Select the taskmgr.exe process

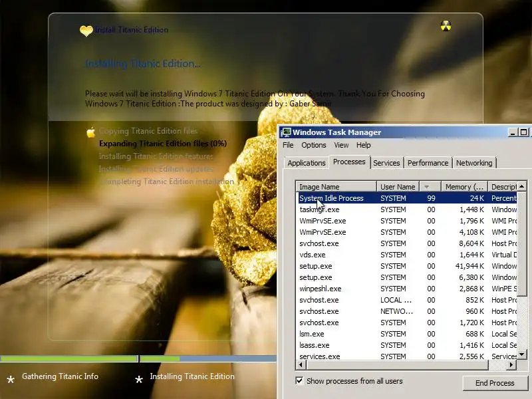pos(407,209)
